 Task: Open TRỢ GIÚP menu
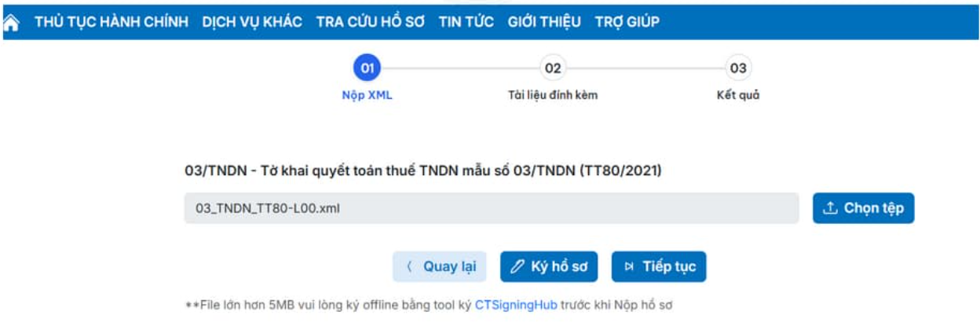(627, 22)
